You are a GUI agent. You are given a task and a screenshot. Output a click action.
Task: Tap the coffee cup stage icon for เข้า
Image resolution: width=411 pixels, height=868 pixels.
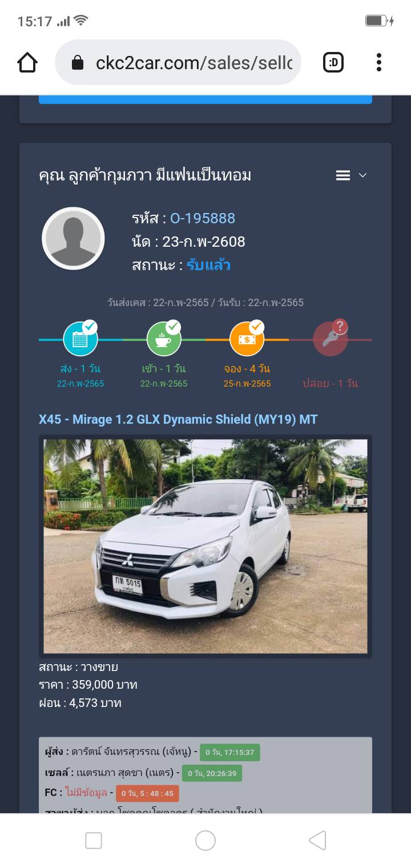(x=164, y=339)
